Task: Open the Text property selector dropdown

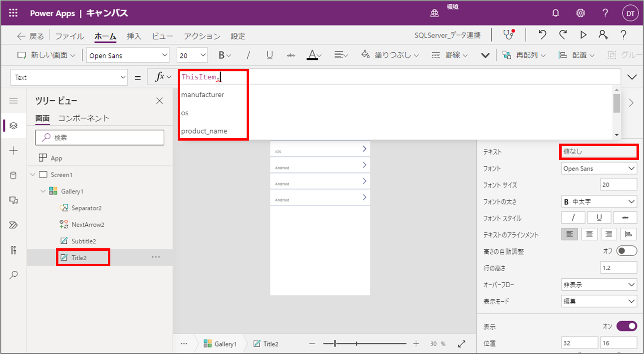Action: (69, 77)
